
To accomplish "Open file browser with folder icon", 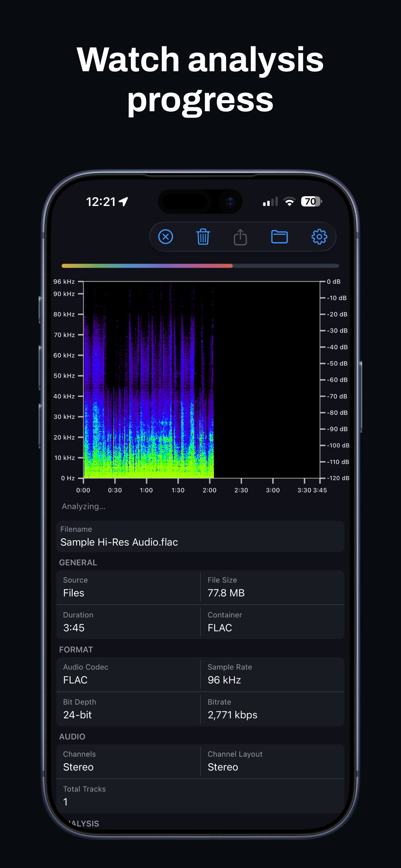I will pos(280,237).
